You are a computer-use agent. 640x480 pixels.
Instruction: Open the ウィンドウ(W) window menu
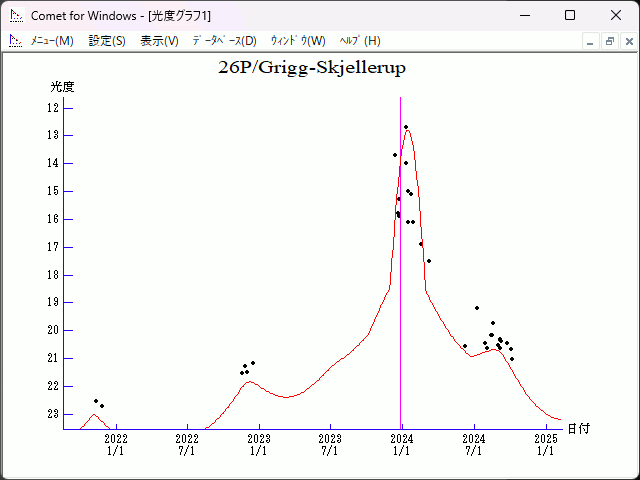click(x=298, y=41)
